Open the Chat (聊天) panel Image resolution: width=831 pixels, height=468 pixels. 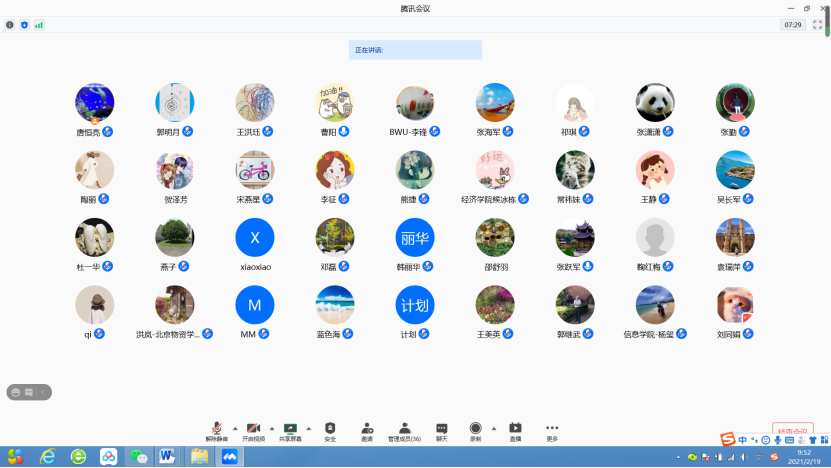(x=441, y=429)
